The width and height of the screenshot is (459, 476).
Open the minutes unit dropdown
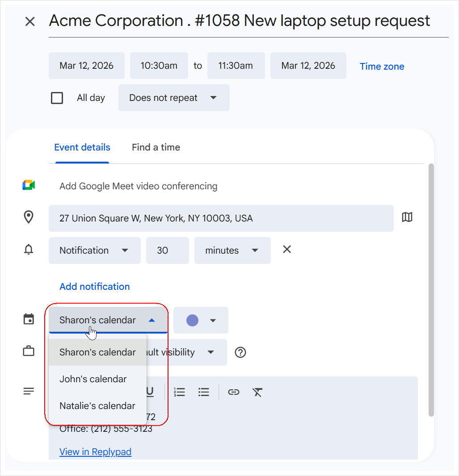pos(232,251)
